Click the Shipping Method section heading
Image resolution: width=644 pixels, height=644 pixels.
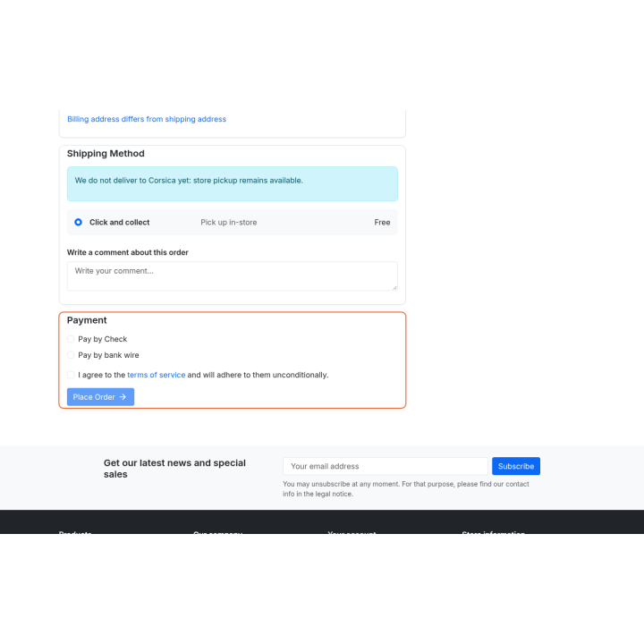pos(106,154)
